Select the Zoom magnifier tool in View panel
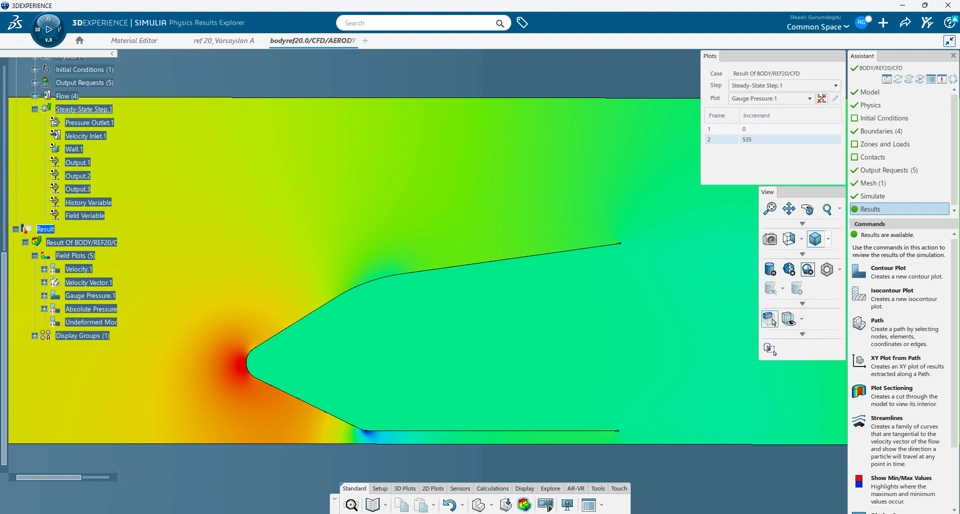Image resolution: width=960 pixels, height=514 pixels. [827, 209]
